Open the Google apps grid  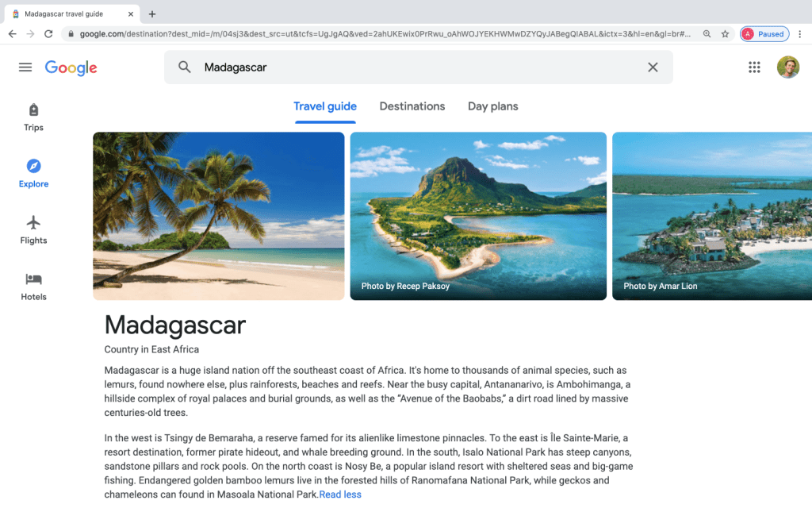pyautogui.click(x=754, y=67)
